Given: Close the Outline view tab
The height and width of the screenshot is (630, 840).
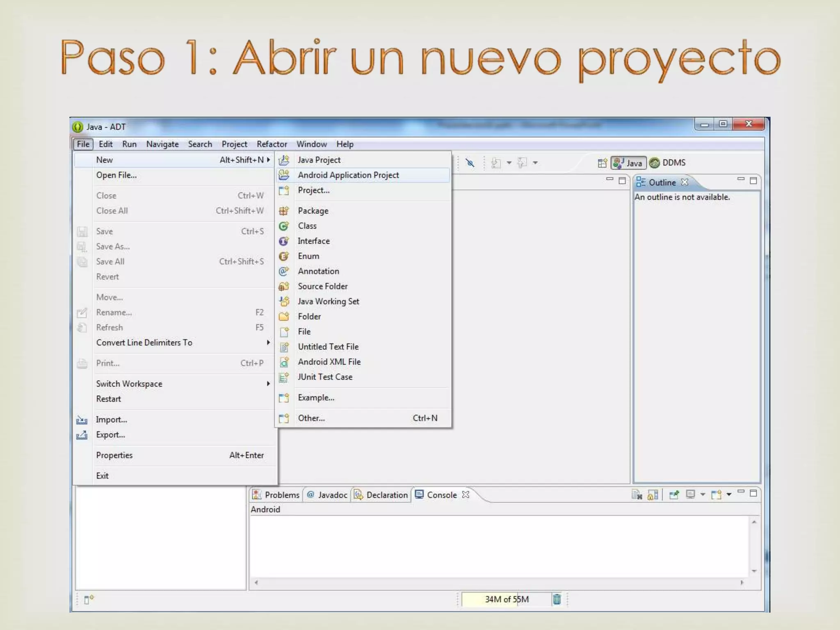Looking at the screenshot, I should (x=685, y=182).
